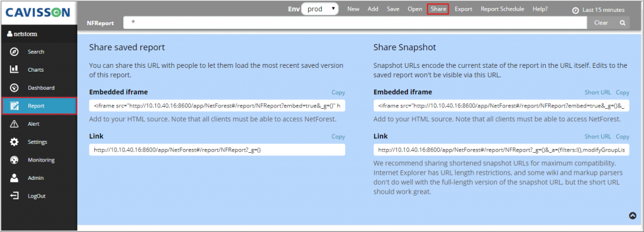
Task: Copy the saved report Embedded iframe
Action: 338,93
